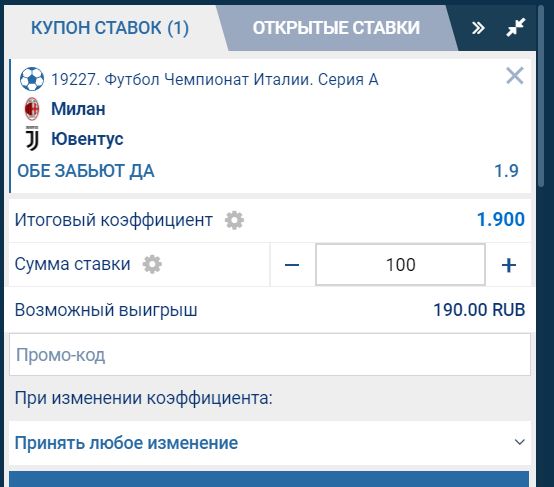Click the Milan team logo
554x487 pixels.
32,109
